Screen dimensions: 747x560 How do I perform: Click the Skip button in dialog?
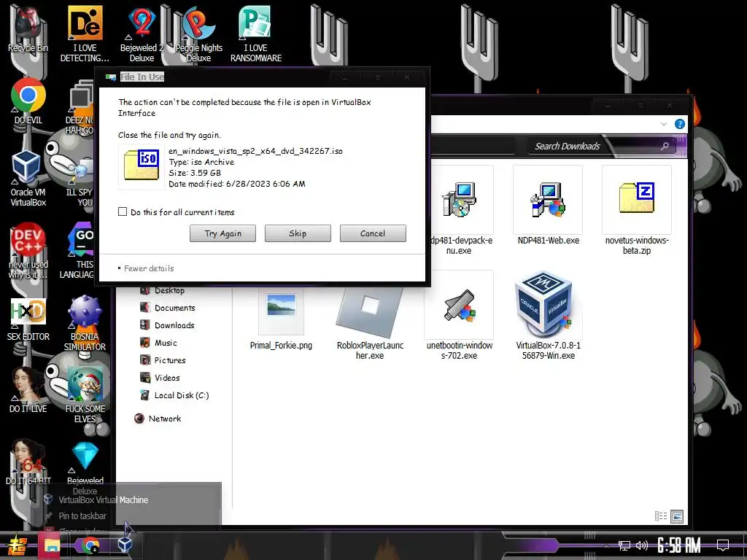[298, 233]
